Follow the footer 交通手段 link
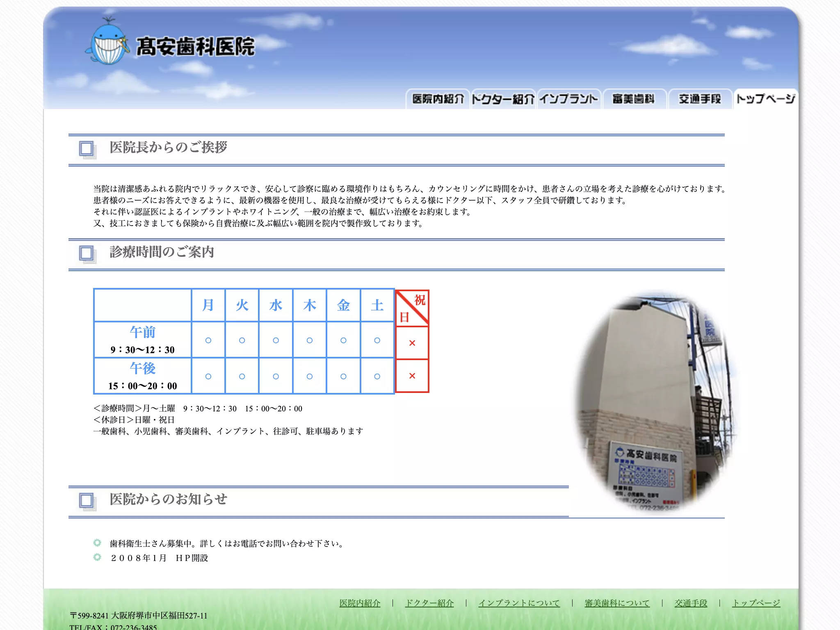 691,603
